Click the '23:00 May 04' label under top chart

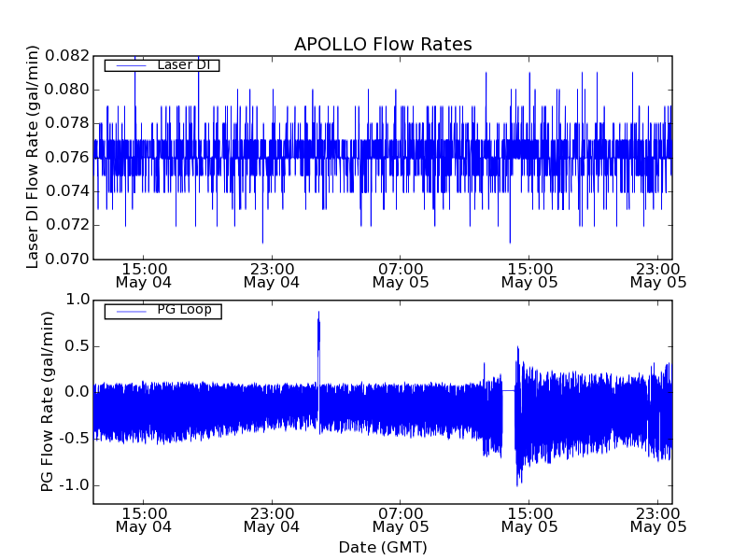(272, 274)
